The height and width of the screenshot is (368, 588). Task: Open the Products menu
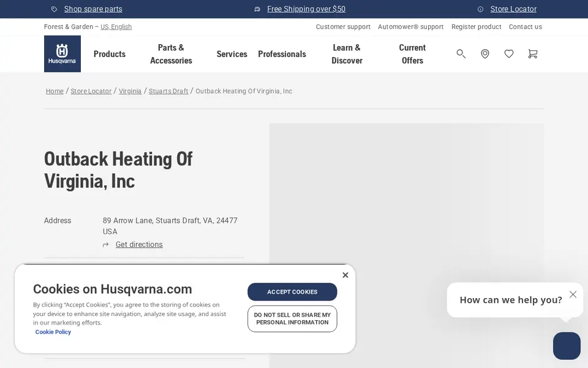tap(110, 54)
